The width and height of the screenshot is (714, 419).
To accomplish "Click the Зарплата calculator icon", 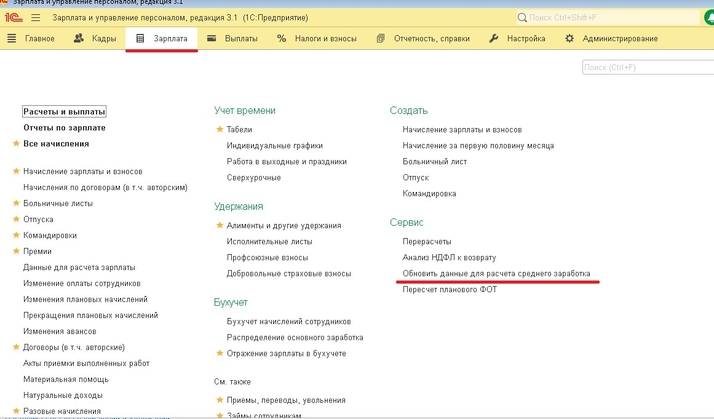I will pyautogui.click(x=140, y=39).
